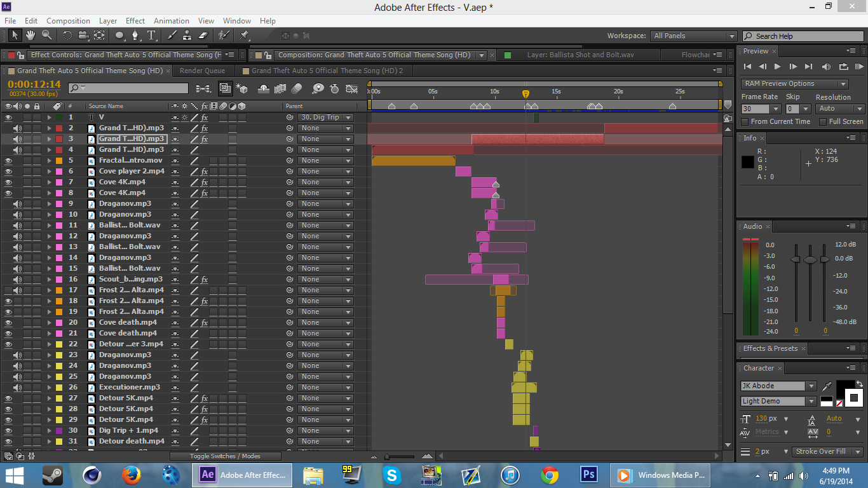
Task: Open the Effect menu
Action: [x=135, y=21]
